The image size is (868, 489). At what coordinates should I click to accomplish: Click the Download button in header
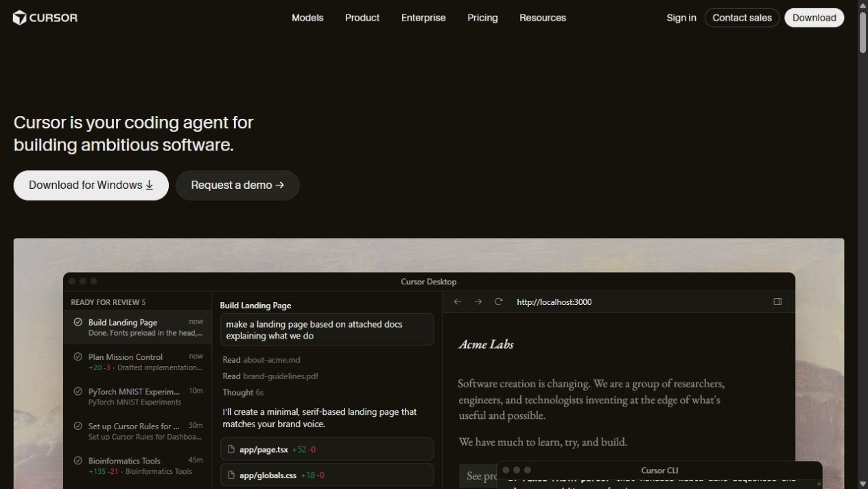814,18
